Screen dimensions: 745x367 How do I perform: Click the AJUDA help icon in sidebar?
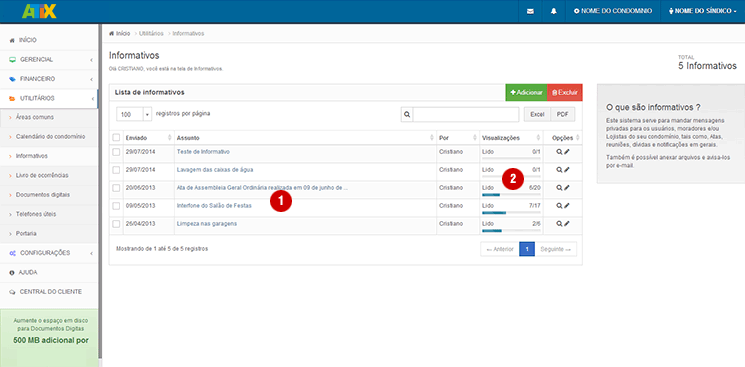click(12, 273)
